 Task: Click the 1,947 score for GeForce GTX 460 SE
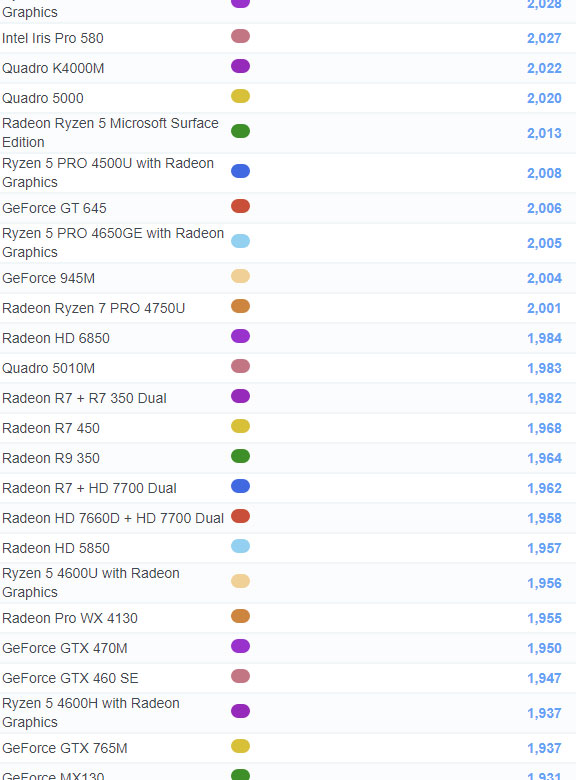pyautogui.click(x=544, y=678)
